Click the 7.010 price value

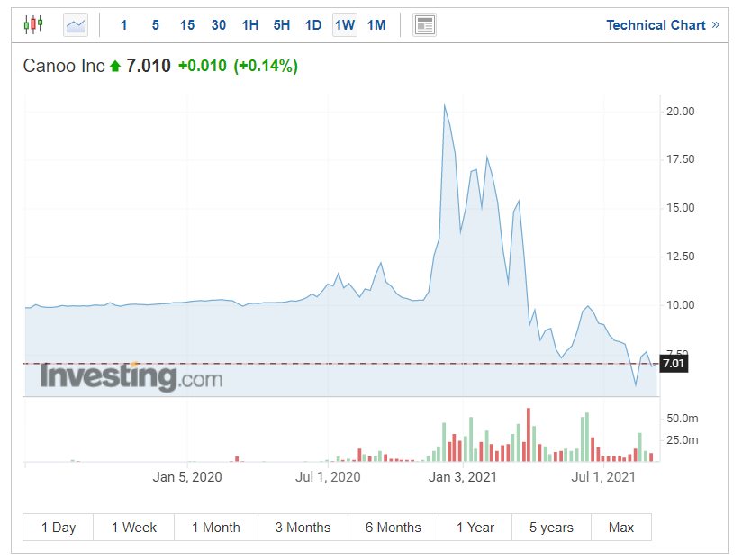(x=148, y=66)
